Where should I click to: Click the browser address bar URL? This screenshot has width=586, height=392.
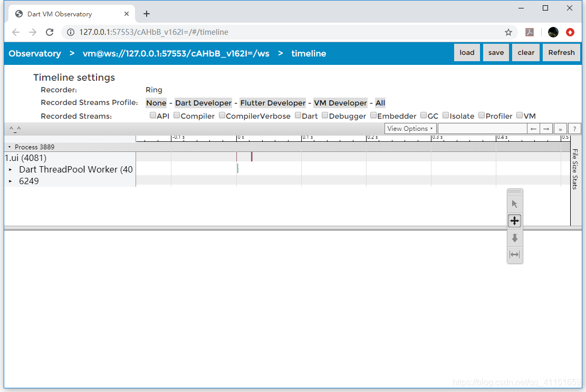153,32
